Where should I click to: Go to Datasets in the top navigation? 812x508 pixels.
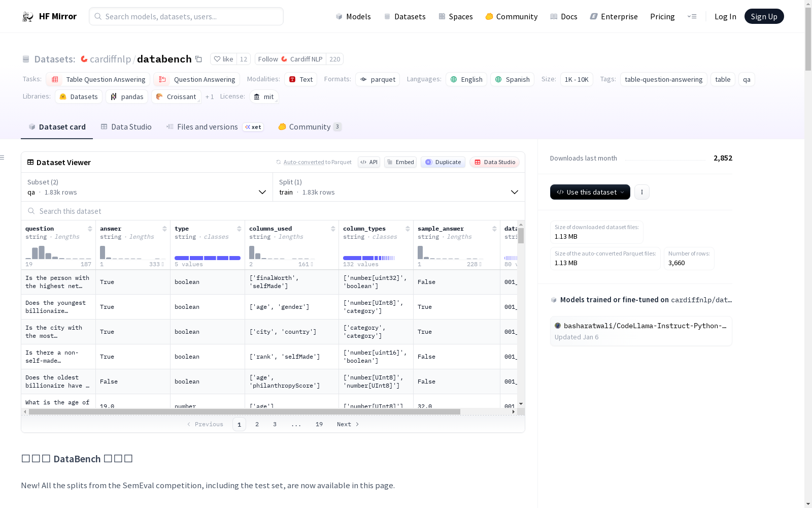click(x=404, y=17)
